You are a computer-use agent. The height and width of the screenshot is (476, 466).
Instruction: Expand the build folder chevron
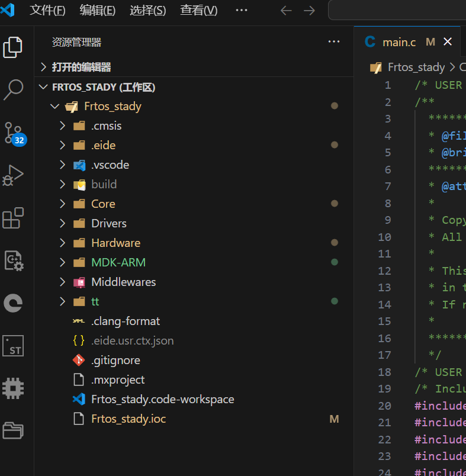(62, 184)
